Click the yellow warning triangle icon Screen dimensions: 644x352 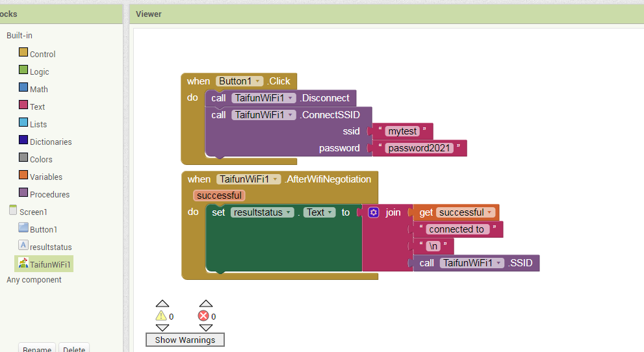(161, 316)
